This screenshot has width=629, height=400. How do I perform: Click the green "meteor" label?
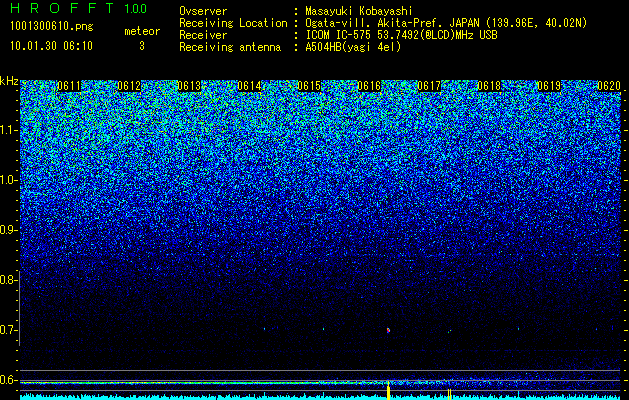click(x=142, y=31)
